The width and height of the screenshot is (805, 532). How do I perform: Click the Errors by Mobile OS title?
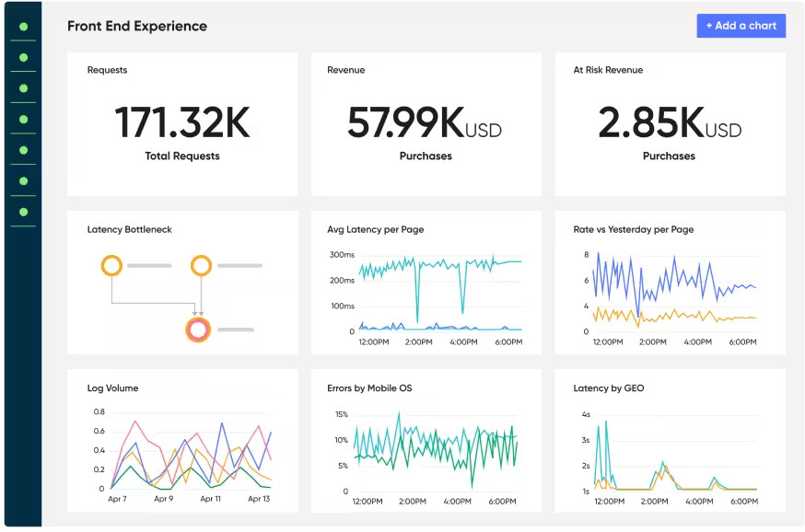(369, 387)
